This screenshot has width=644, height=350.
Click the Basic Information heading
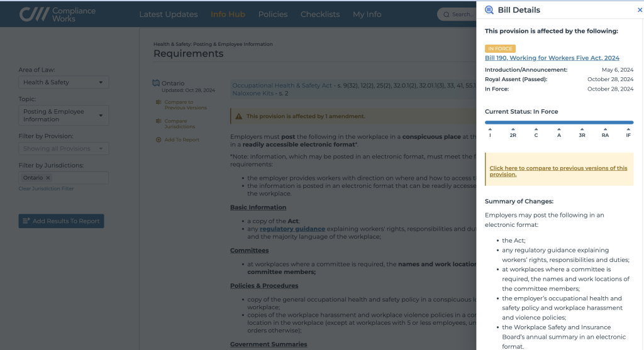(258, 207)
